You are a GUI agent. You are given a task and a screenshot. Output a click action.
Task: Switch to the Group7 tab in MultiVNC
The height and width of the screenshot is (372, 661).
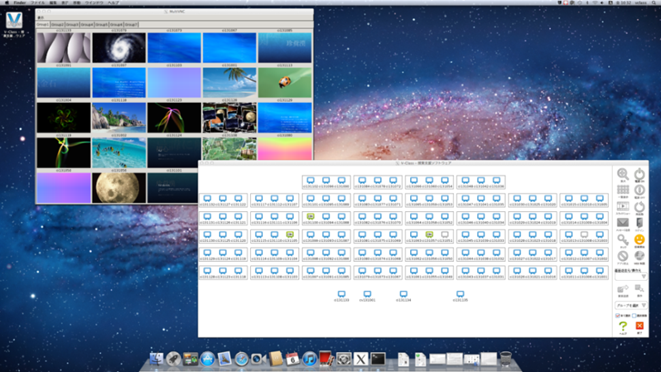click(131, 25)
